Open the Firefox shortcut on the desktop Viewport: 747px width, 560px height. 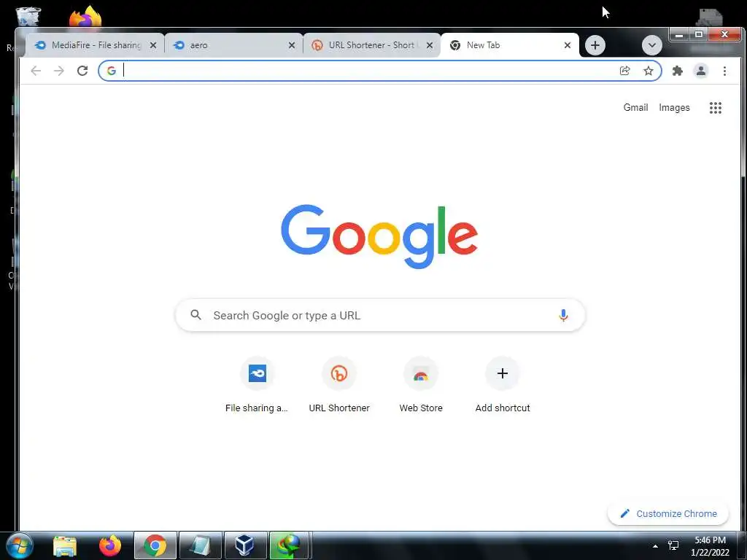(85, 17)
